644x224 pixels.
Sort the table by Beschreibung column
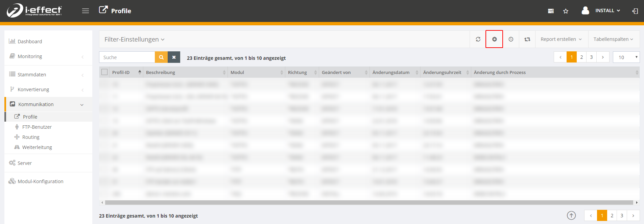[x=161, y=72]
